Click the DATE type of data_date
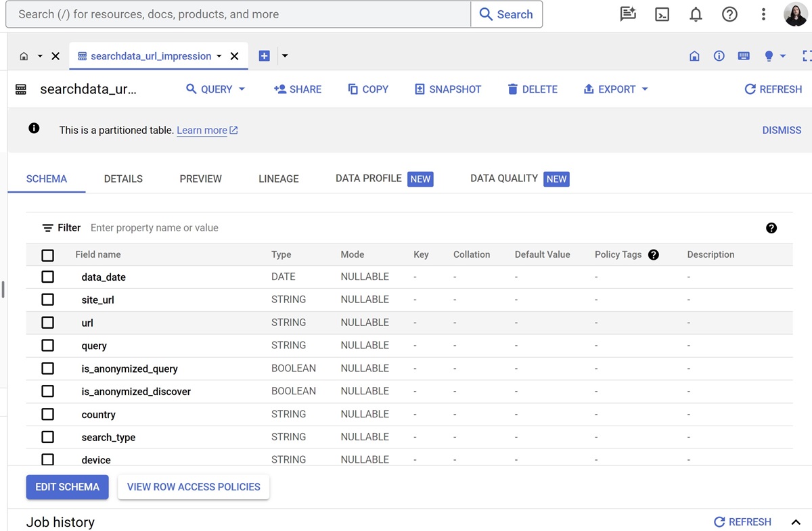Image resolution: width=812 pixels, height=531 pixels. point(284,277)
